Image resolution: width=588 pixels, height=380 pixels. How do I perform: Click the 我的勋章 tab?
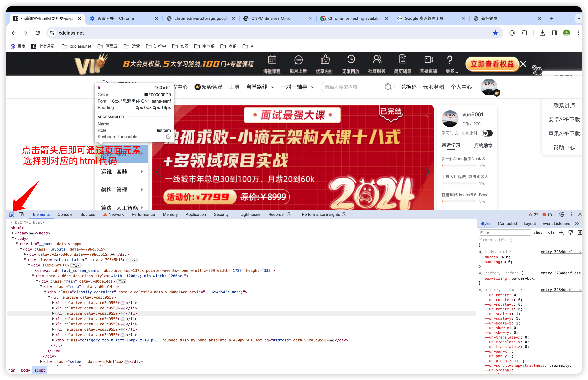483,145
